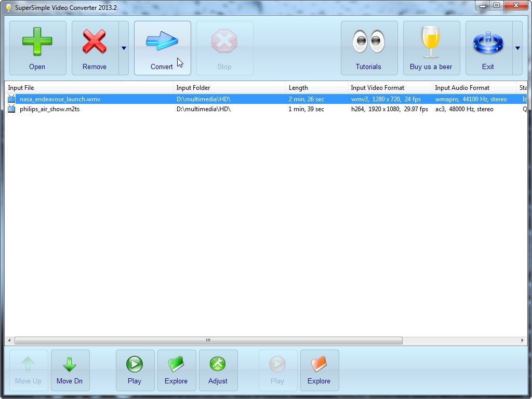Click the blue power Exit button
Screen dimensions: 532x399
click(489, 48)
